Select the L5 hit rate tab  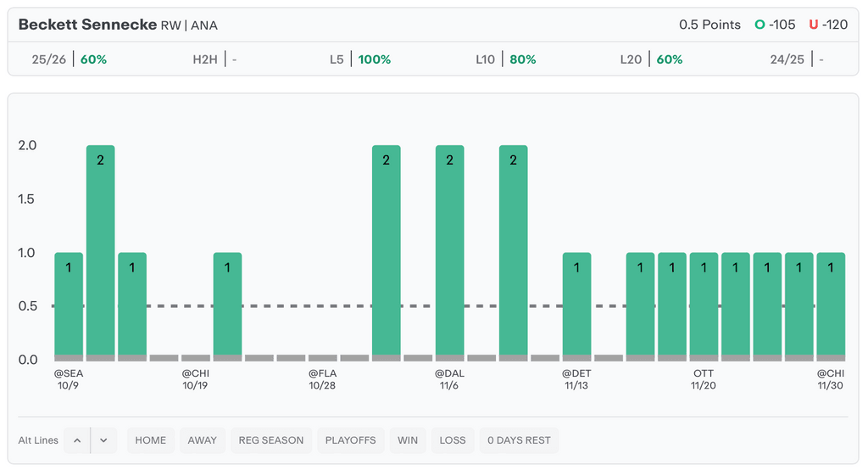[360, 59]
